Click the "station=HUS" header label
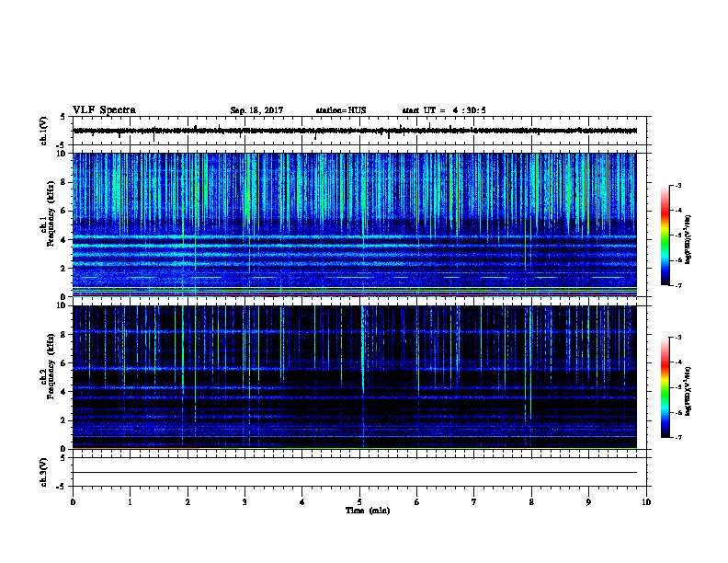This screenshot has width=728, height=563. (x=341, y=110)
